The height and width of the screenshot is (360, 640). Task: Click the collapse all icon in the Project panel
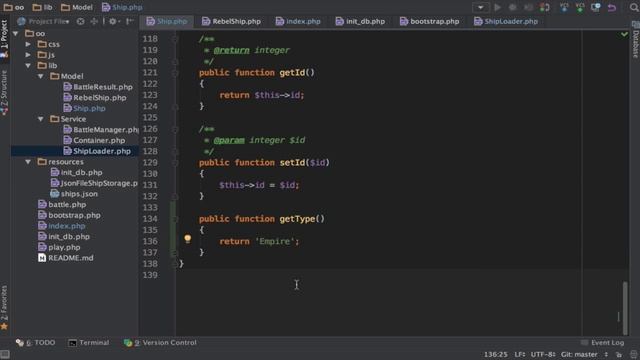coord(94,21)
